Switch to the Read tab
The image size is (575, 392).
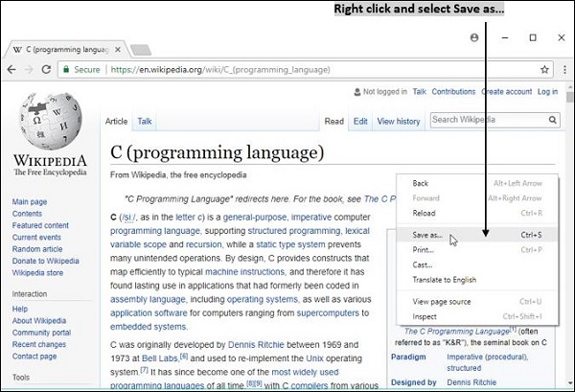(x=334, y=122)
